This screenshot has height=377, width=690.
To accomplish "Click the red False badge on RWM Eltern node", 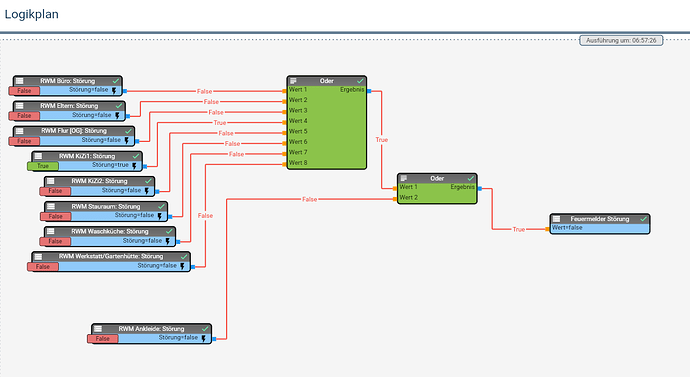I will tap(24, 116).
